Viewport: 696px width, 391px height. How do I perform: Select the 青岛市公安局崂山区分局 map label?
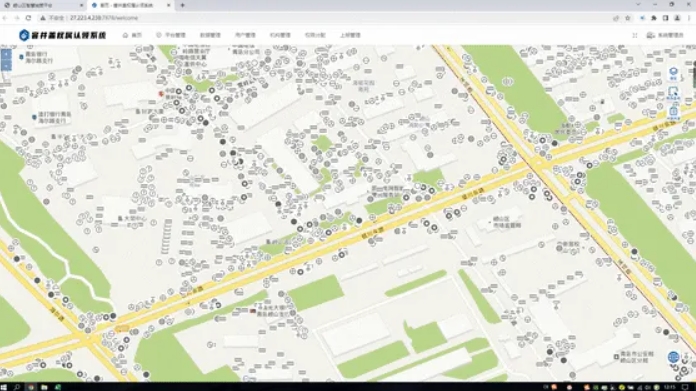coord(637,357)
